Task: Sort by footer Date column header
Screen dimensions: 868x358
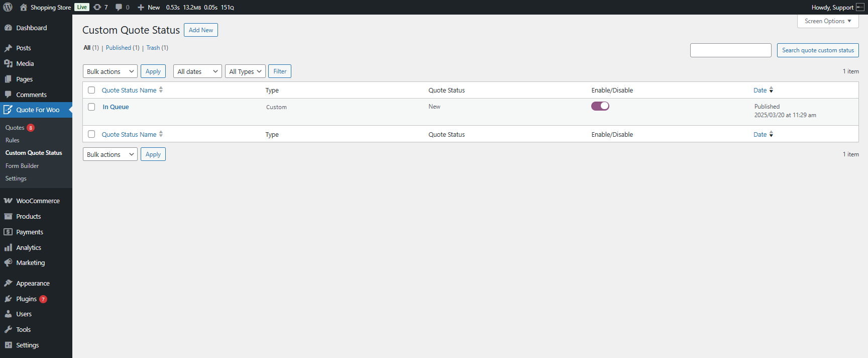Action: (760, 134)
